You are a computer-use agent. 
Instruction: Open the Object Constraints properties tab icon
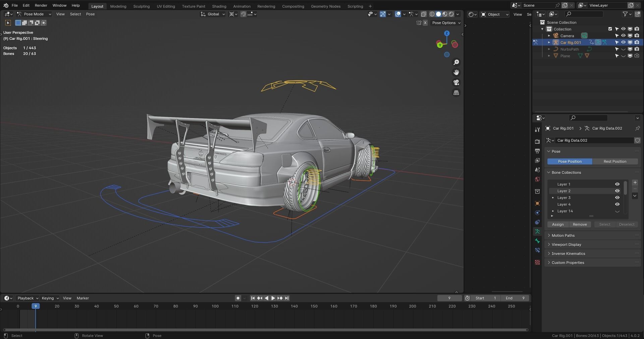pos(537,222)
